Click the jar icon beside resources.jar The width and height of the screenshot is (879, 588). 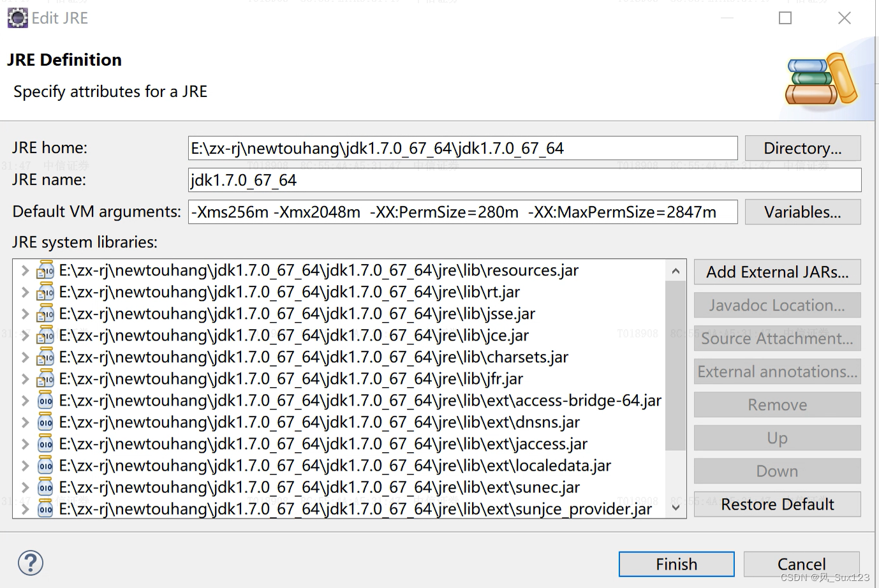(45, 270)
